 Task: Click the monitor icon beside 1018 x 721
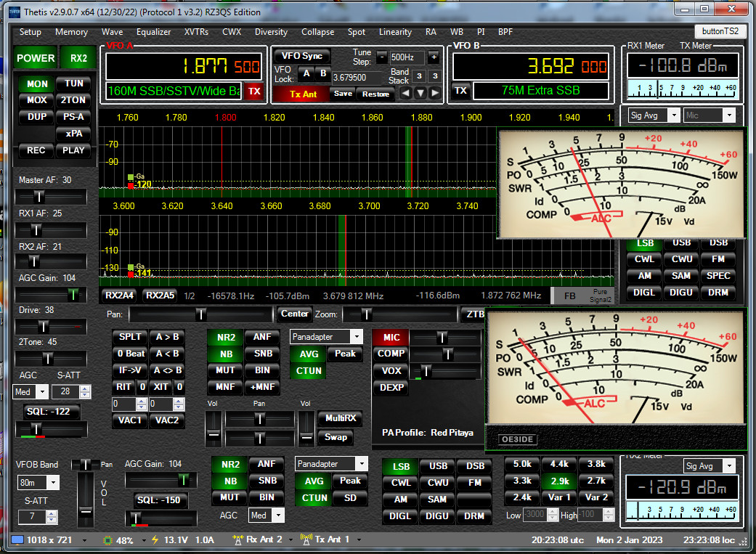[x=17, y=539]
